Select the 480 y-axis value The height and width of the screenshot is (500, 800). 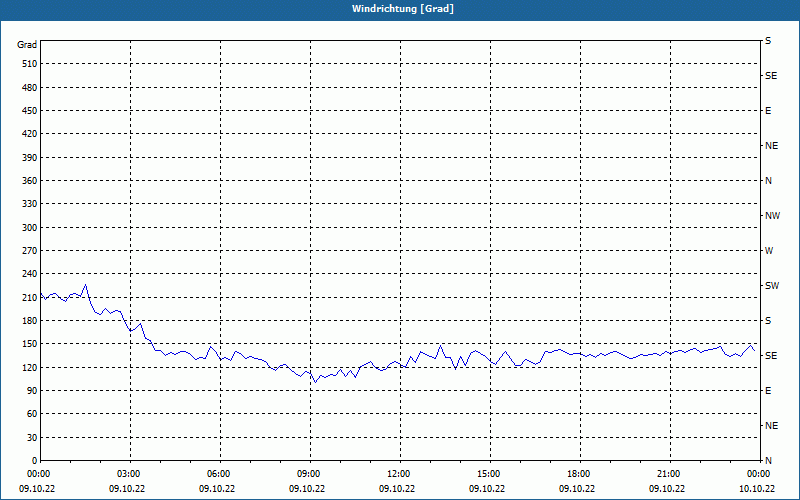[30, 88]
